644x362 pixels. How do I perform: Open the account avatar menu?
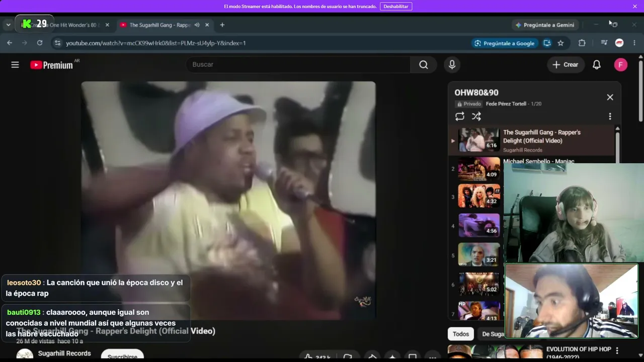[621, 65]
